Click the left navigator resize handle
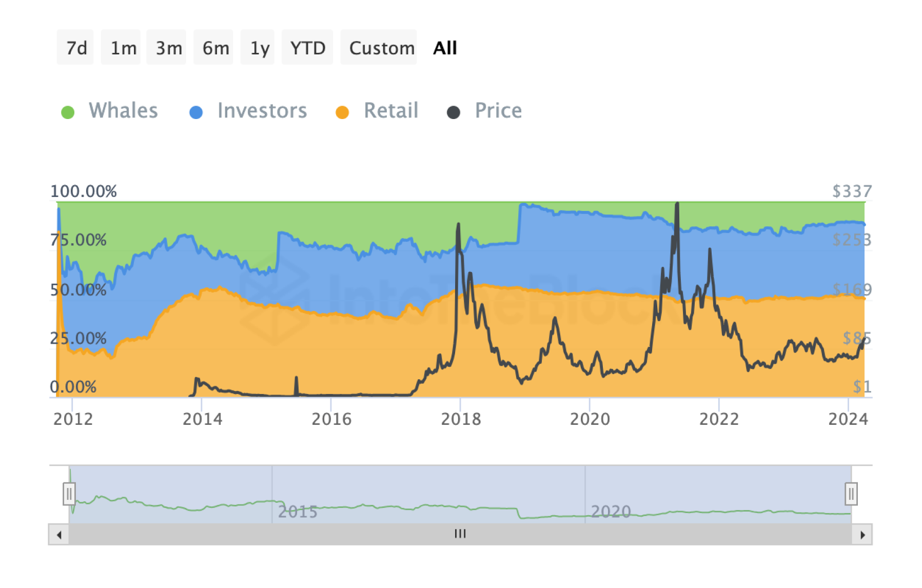The height and width of the screenshot is (588, 922). (x=69, y=494)
